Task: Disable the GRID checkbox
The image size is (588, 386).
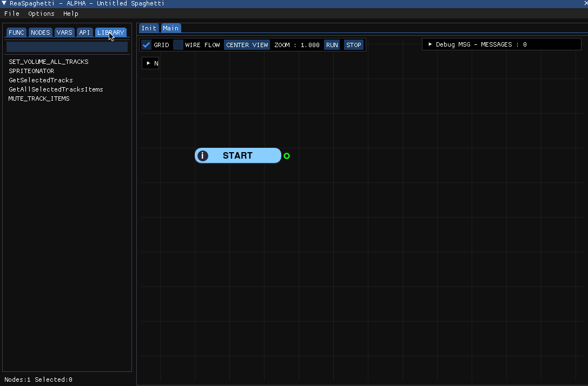Action: [146, 44]
